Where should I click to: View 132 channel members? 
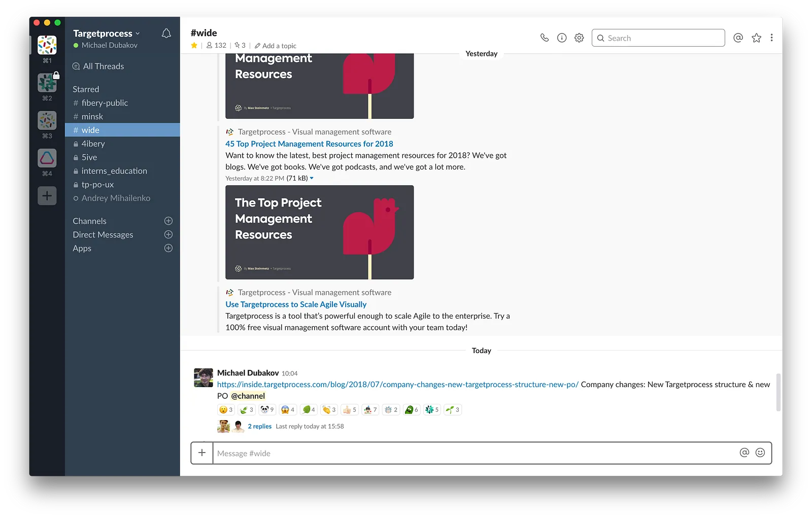pyautogui.click(x=216, y=46)
